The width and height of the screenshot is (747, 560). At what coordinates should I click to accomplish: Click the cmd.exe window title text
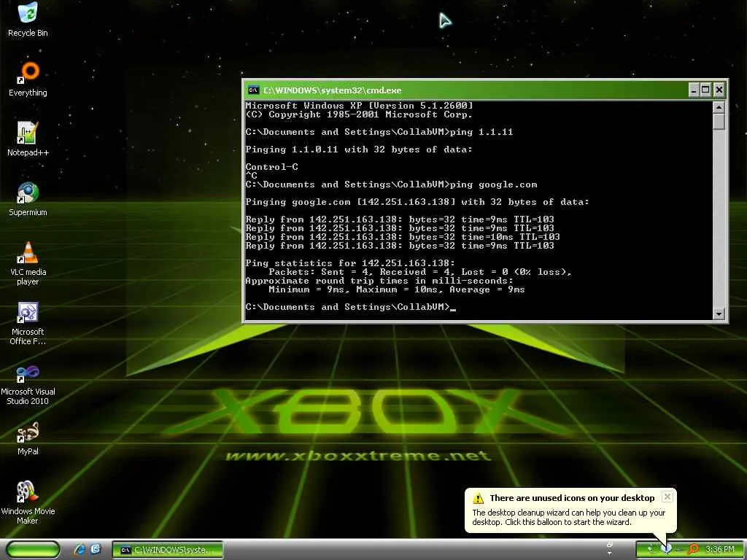333,90
